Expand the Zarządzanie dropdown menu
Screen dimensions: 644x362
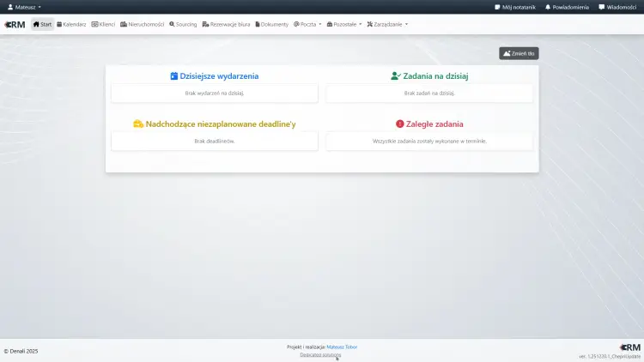tap(387, 24)
